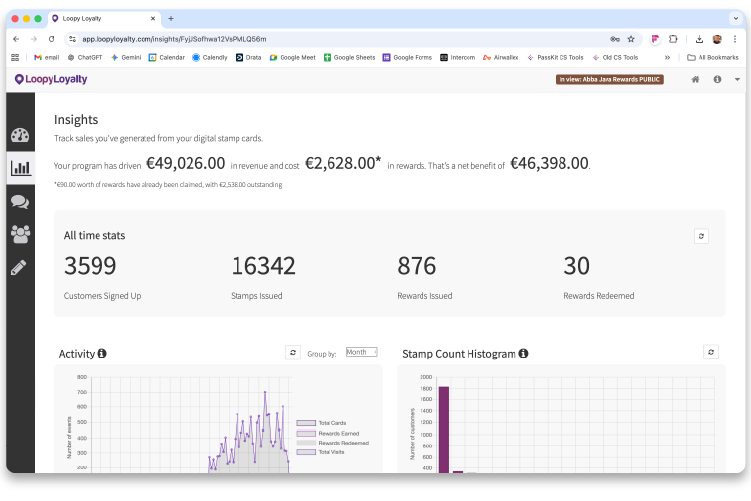Open the Gemini bookmark
Viewport: 751px width, 501px height.
(x=126, y=57)
